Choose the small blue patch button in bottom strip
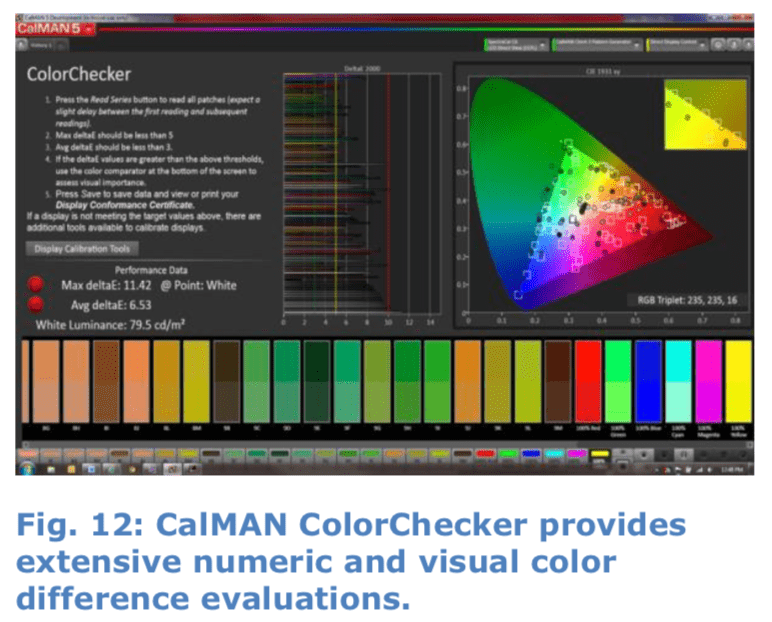The width and height of the screenshot is (772, 622). click(x=531, y=454)
